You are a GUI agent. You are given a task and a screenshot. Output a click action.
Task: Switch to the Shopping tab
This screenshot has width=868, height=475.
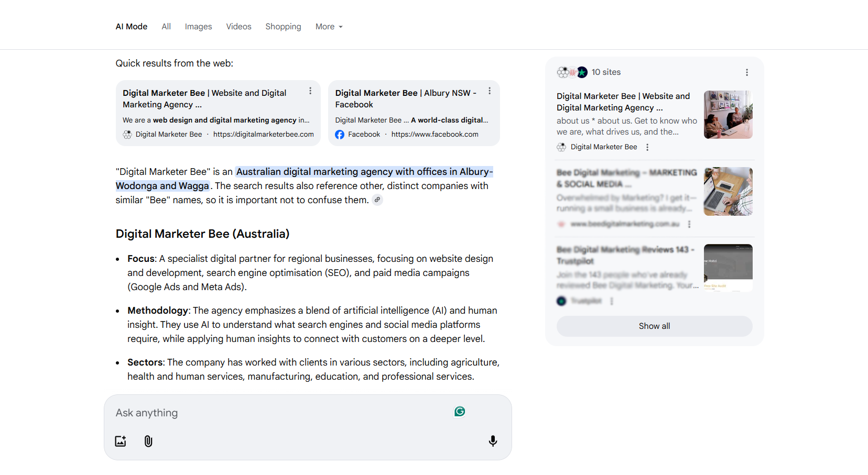283,26
